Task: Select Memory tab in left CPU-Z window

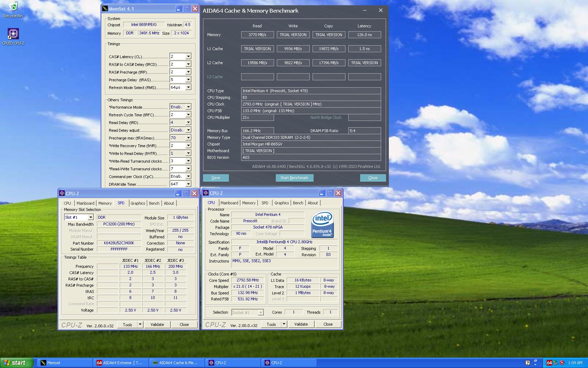Action: pyautogui.click(x=105, y=203)
